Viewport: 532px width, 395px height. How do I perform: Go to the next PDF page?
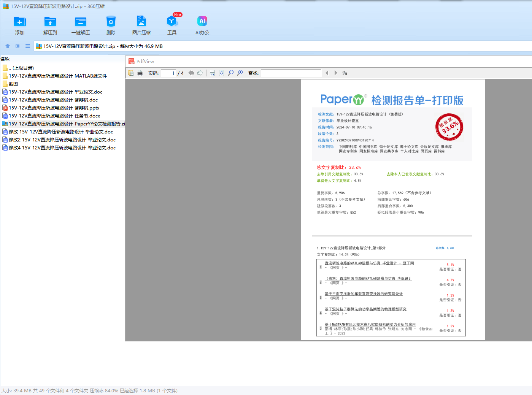200,73
